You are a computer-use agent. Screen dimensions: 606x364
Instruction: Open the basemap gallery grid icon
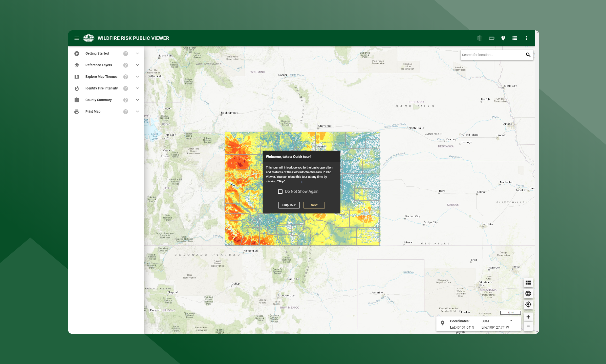pyautogui.click(x=528, y=283)
